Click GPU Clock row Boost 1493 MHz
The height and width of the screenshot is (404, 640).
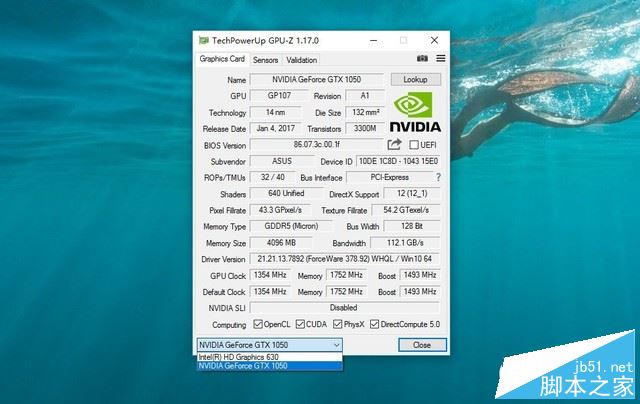(420, 275)
